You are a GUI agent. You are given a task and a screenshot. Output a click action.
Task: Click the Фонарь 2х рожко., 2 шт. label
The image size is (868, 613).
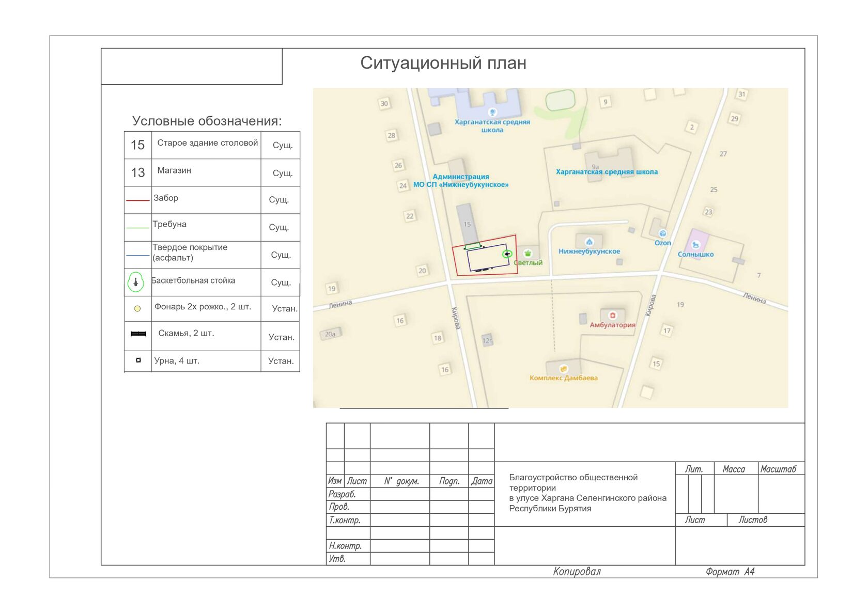coord(203,306)
